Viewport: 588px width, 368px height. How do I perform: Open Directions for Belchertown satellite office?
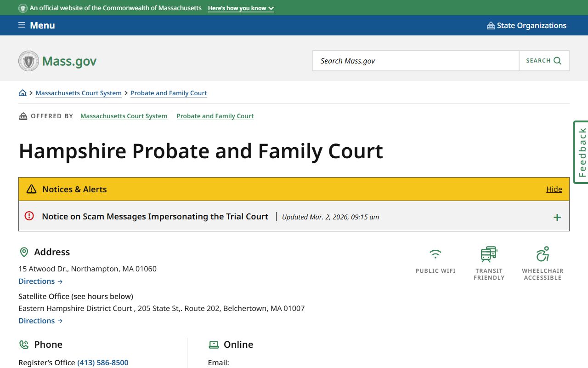click(40, 321)
